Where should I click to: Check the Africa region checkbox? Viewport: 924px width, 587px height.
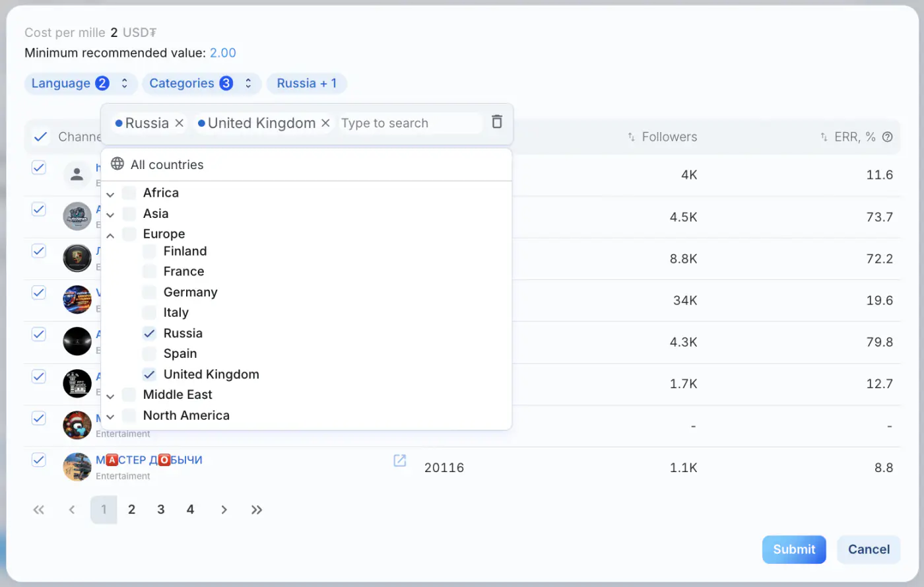click(x=129, y=193)
